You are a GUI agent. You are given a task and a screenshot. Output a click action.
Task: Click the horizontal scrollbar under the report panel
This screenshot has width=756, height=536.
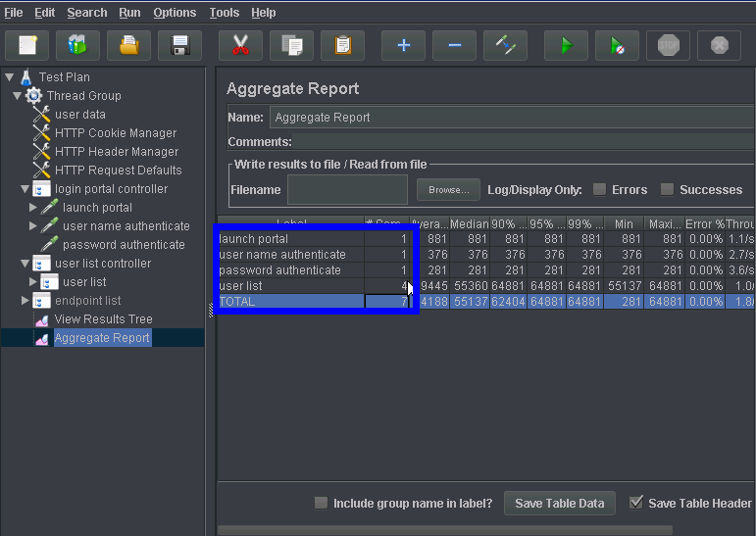click(x=445, y=530)
